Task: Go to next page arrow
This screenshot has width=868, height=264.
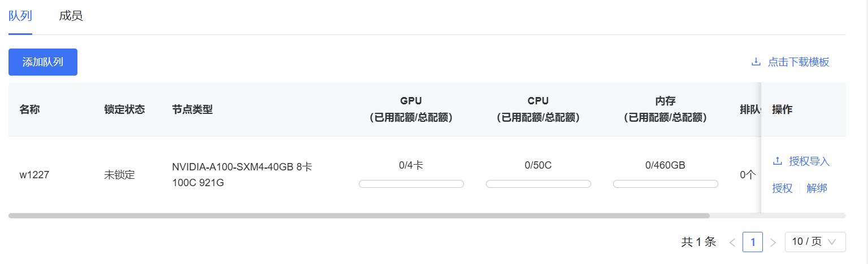Action: (x=773, y=242)
